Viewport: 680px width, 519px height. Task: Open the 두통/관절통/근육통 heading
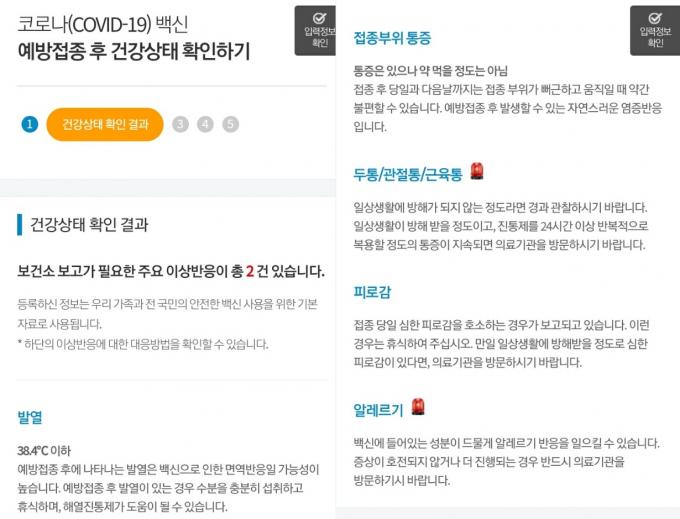(x=408, y=174)
